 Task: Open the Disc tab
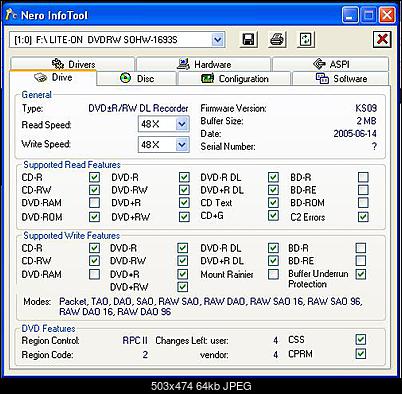tap(137, 79)
